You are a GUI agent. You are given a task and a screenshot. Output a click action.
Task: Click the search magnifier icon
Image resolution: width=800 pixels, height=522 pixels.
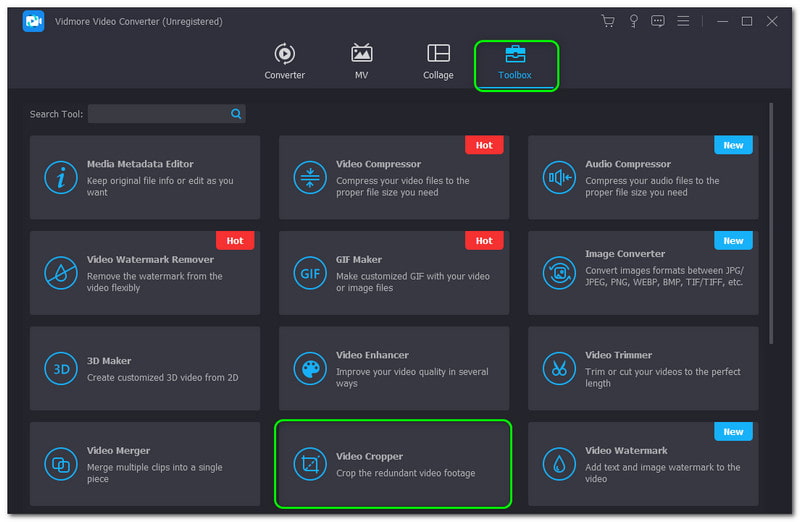[236, 114]
